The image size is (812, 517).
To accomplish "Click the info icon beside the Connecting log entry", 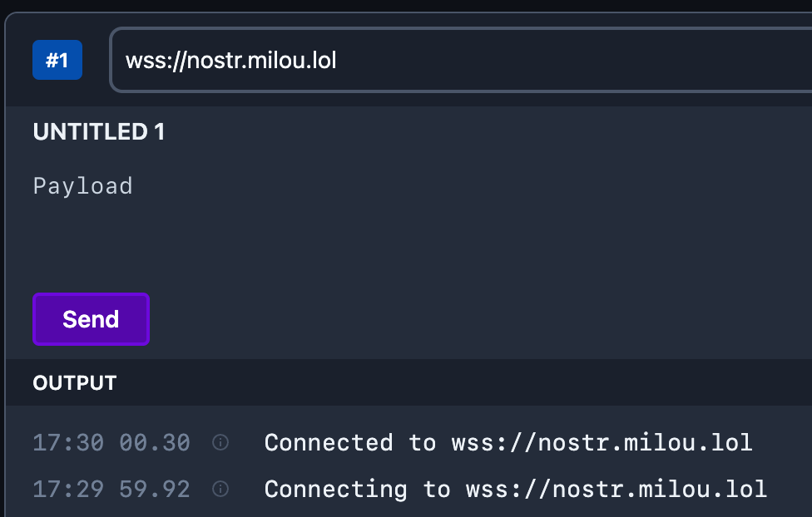I will (220, 490).
